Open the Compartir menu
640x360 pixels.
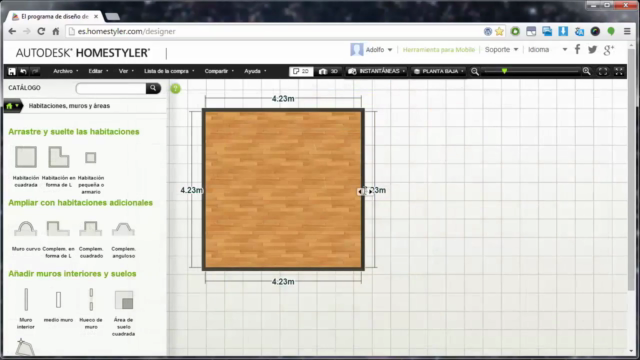point(219,71)
